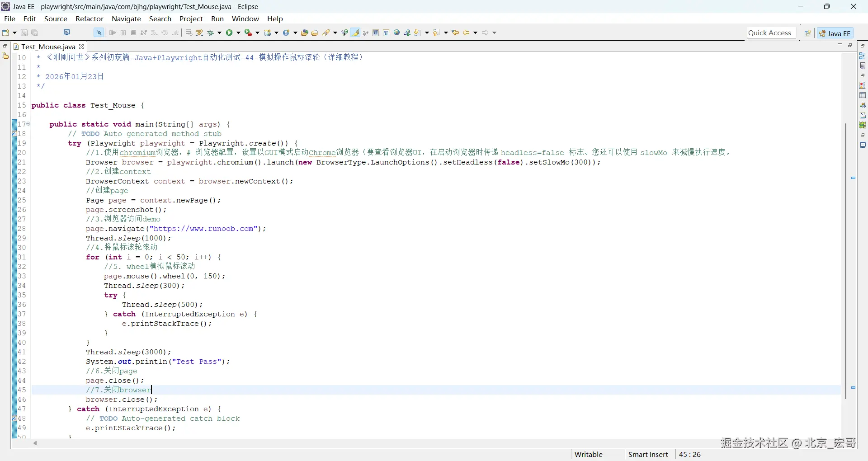The height and width of the screenshot is (461, 868).
Task: Click the New file wizard icon
Action: click(6, 33)
